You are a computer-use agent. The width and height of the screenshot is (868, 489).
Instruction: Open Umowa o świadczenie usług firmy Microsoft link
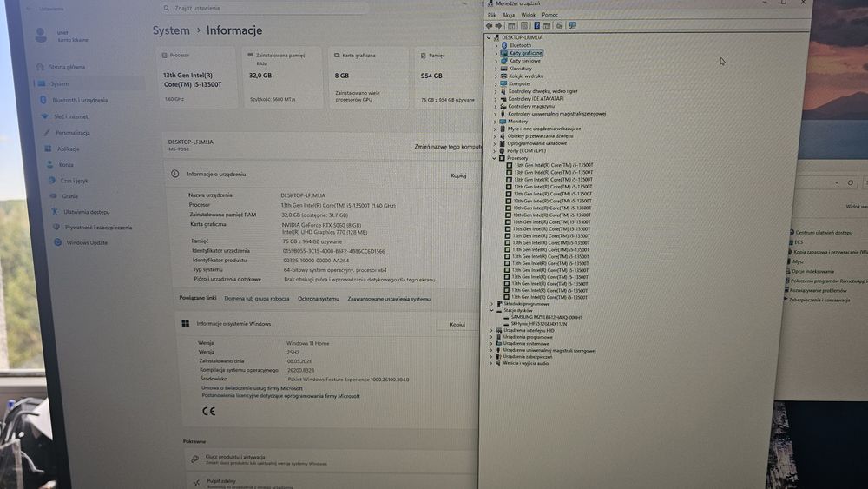(x=252, y=388)
